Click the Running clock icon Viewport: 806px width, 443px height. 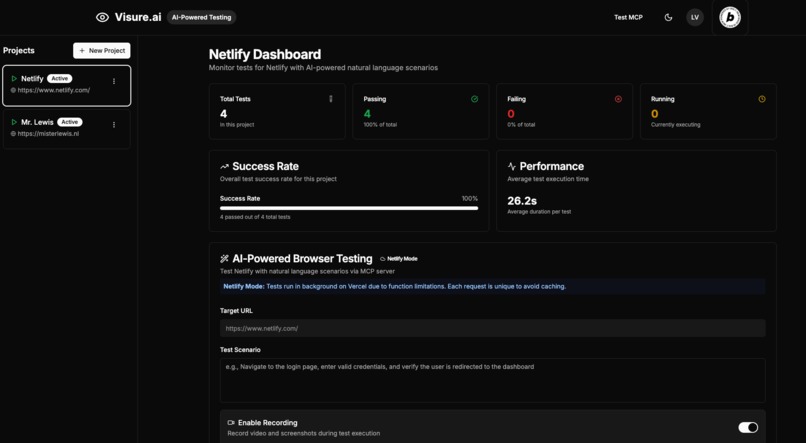point(762,99)
